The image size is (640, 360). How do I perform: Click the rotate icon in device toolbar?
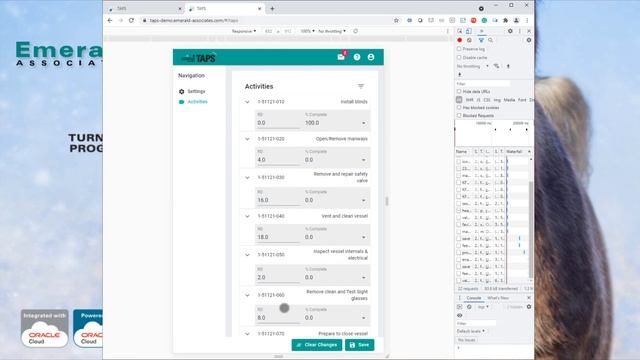coord(356,31)
